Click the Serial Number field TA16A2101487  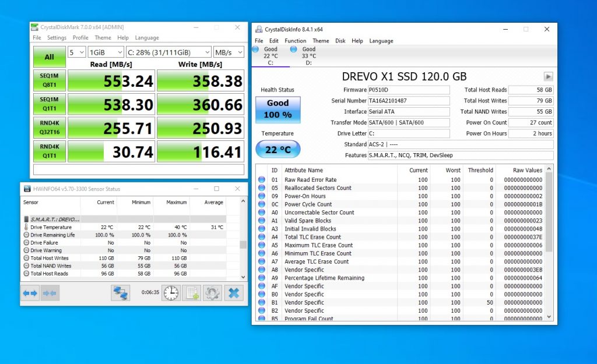[x=409, y=101]
